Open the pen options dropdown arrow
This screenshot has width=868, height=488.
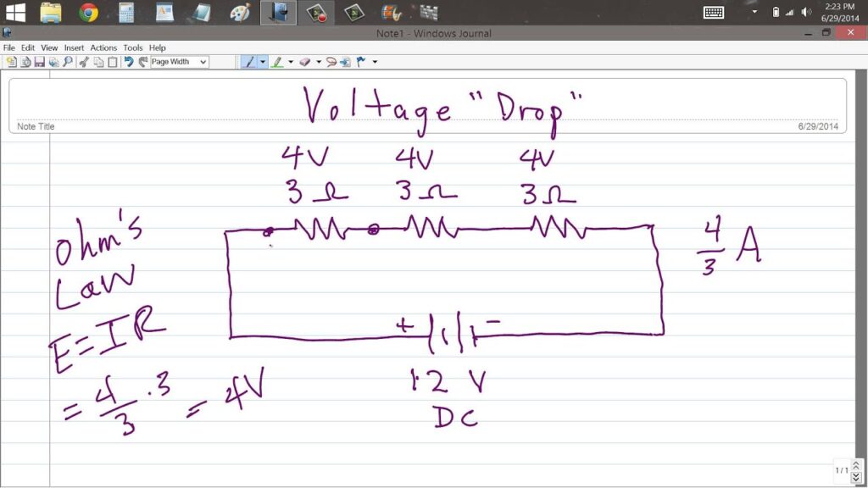(x=263, y=61)
